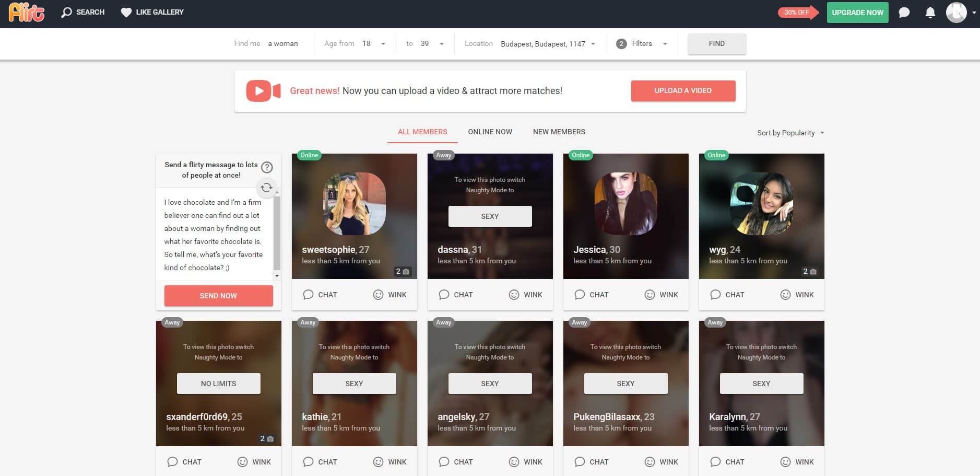Image resolution: width=980 pixels, height=476 pixels.
Task: Open the name 'angelsky, 27'
Action: click(x=464, y=417)
